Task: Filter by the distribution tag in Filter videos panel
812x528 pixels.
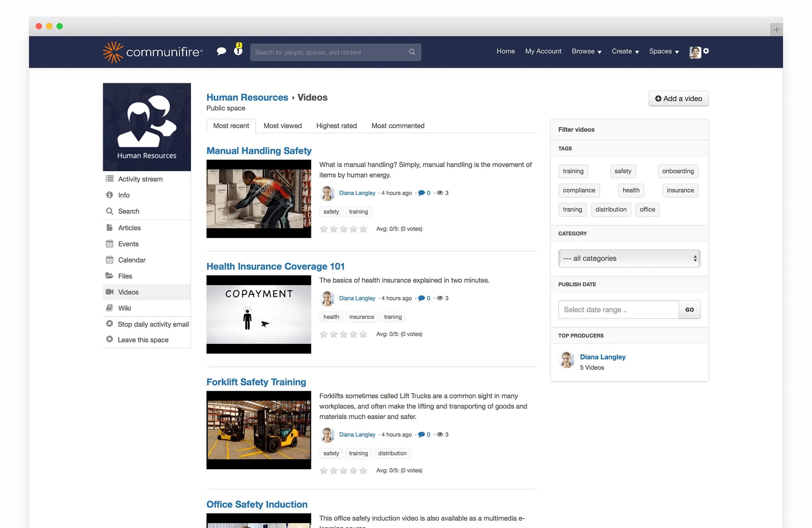Action: [x=611, y=210]
